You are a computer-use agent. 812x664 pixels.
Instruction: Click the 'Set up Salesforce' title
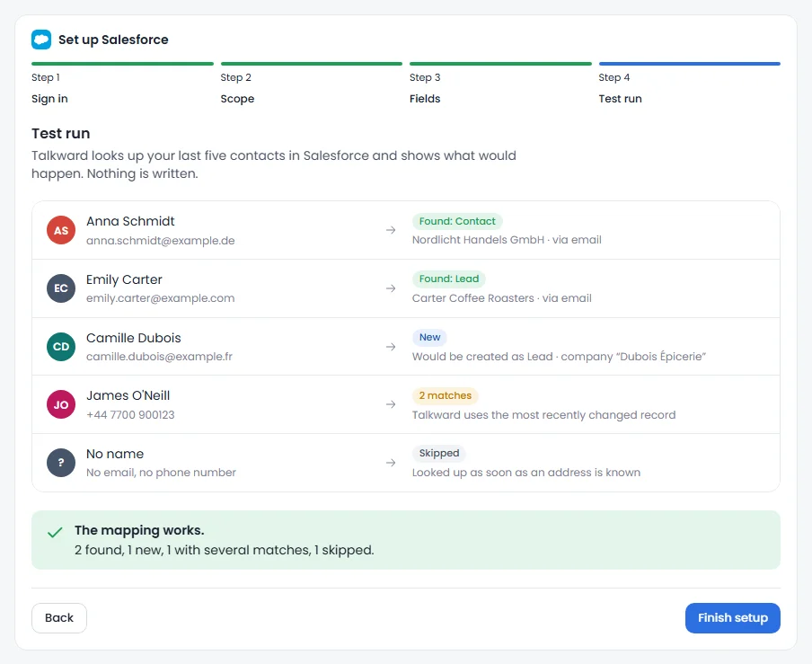pyautogui.click(x=113, y=40)
